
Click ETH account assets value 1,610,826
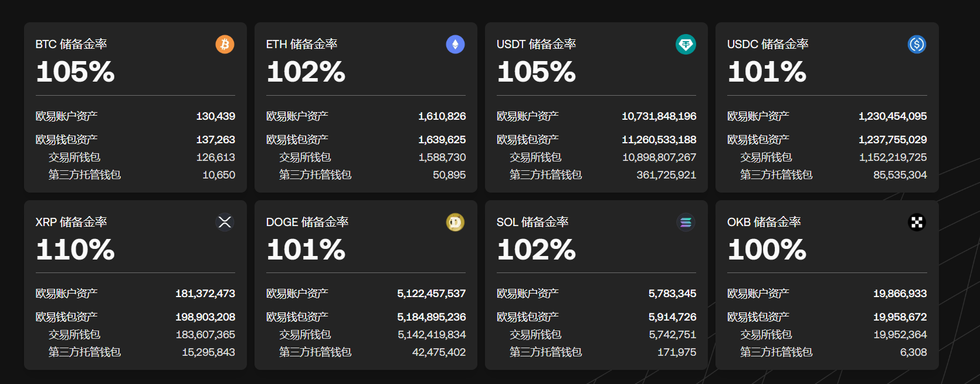point(442,116)
